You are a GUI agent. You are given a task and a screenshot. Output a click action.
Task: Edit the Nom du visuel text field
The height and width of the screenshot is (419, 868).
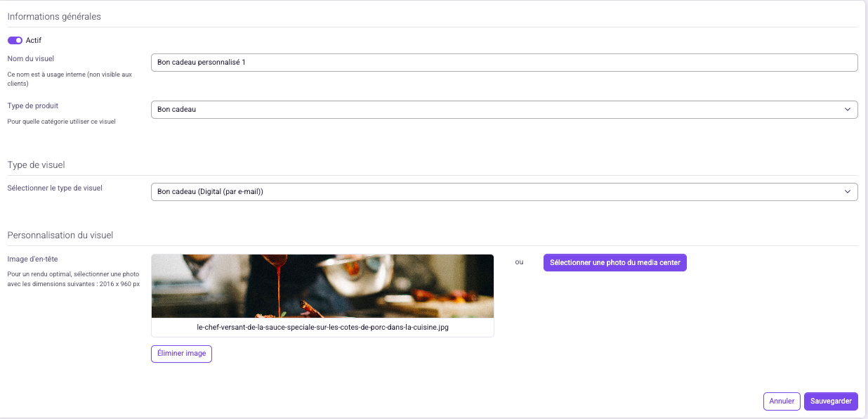tap(504, 63)
